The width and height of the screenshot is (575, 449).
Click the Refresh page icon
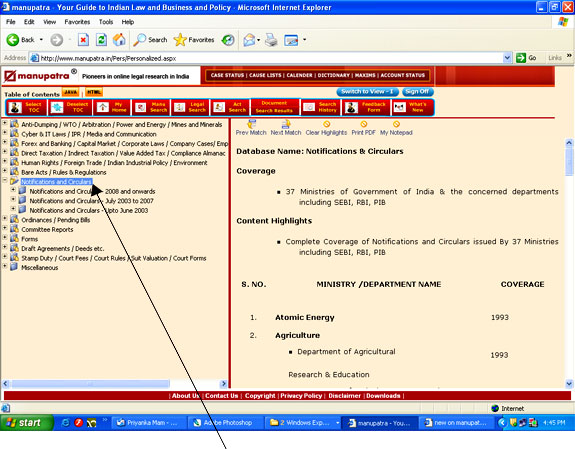coord(101,40)
